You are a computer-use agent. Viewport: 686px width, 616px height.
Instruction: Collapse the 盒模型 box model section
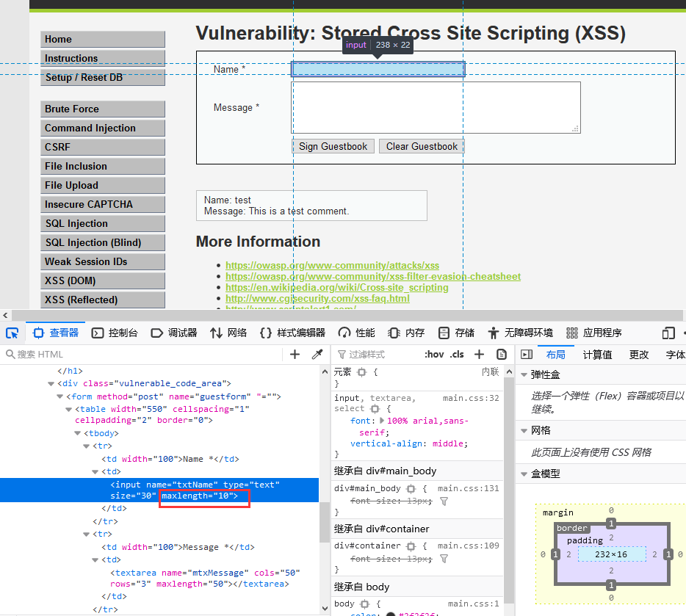(x=523, y=474)
